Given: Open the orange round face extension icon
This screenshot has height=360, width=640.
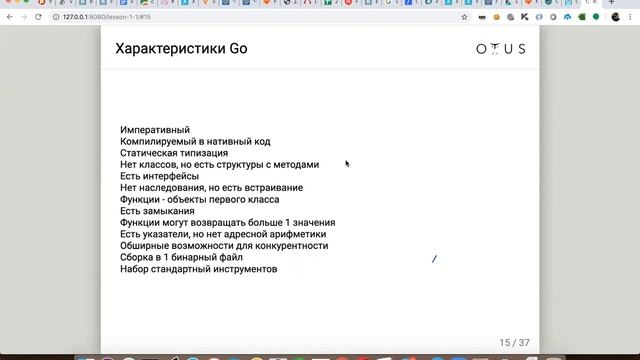Looking at the screenshot, I should [496, 17].
